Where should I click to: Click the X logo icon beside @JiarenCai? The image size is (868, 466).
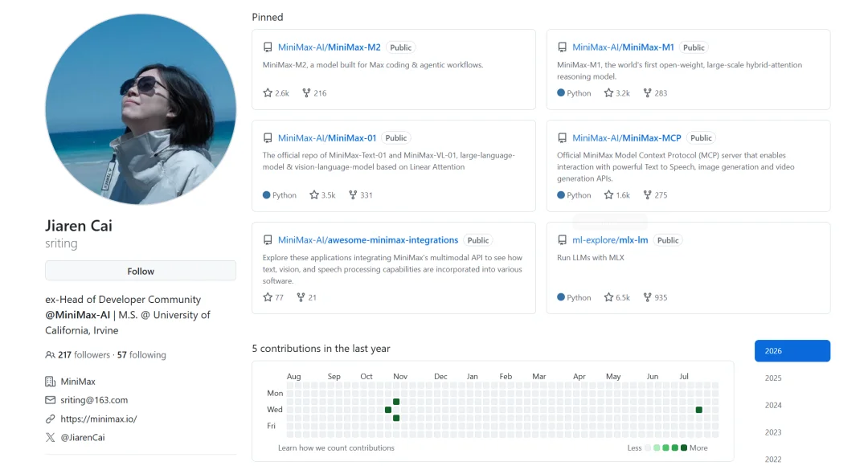(x=50, y=437)
